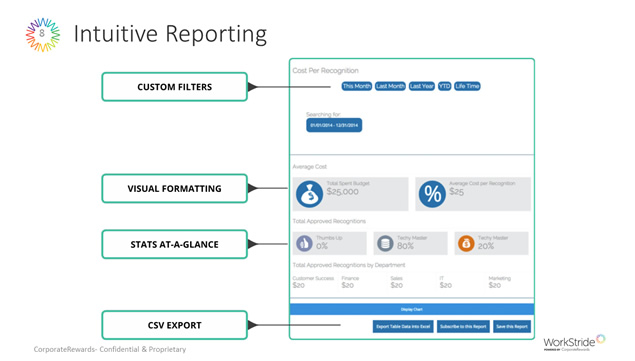635x361 pixels.
Task: Select the Life Time filter pill
Action: 467,86
